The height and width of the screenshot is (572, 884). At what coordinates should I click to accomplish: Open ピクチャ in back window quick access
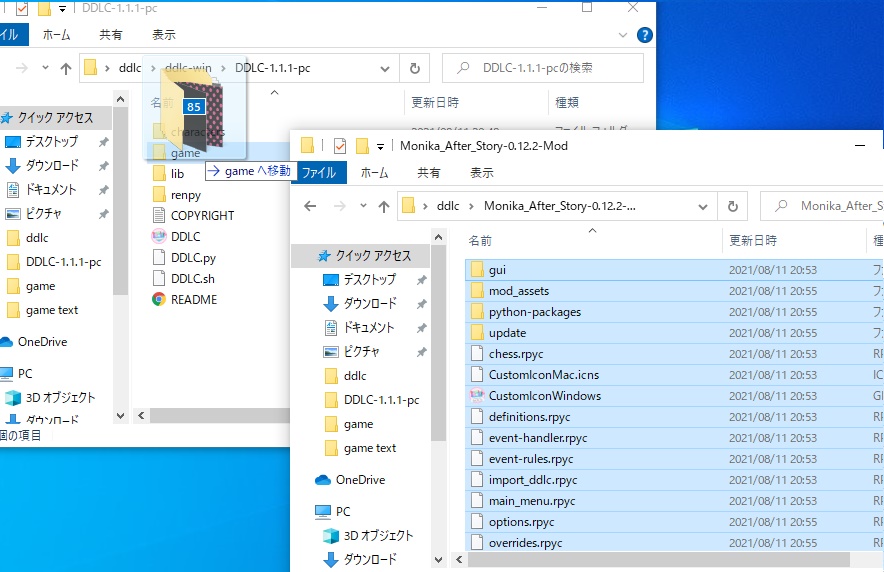pos(43,214)
